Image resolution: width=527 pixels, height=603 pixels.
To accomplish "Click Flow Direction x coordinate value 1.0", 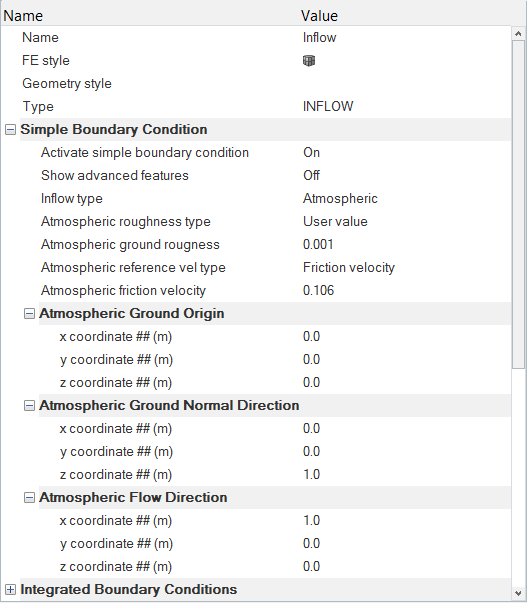I will [312, 521].
